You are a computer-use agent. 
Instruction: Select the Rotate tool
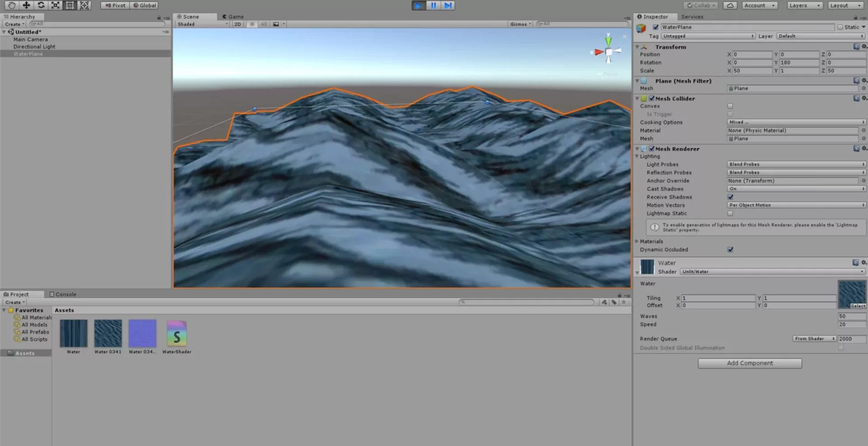coord(41,5)
